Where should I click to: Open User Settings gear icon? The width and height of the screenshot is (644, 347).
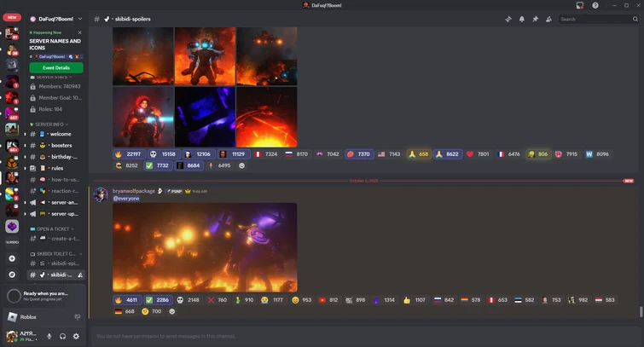[76, 336]
